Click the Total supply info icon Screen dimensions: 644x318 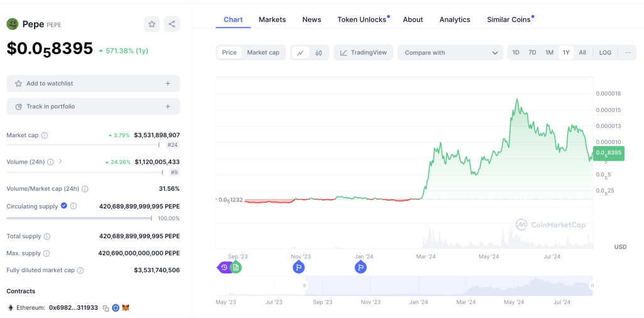(x=47, y=237)
